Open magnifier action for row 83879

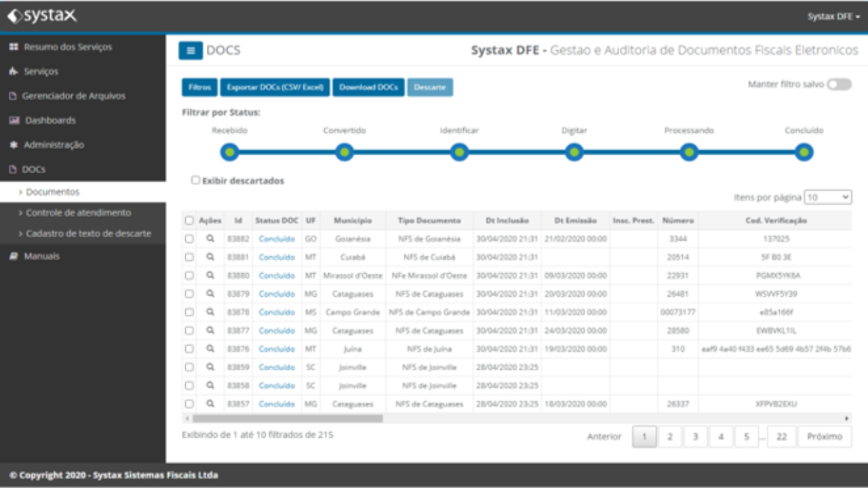pyautogui.click(x=210, y=293)
